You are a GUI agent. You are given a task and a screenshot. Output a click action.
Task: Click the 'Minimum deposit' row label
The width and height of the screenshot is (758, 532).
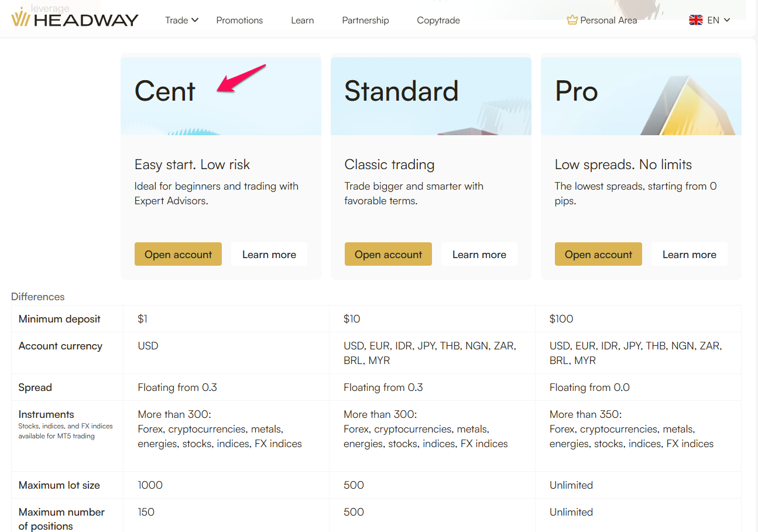[60, 319]
